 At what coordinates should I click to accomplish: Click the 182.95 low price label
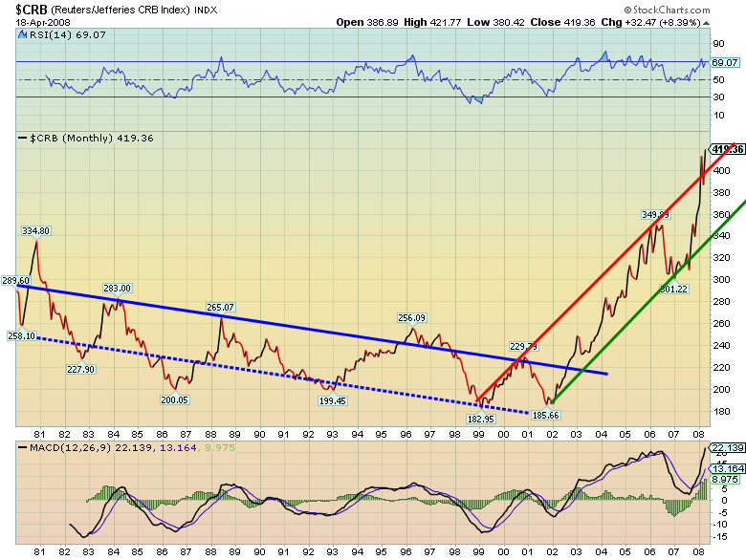click(480, 419)
